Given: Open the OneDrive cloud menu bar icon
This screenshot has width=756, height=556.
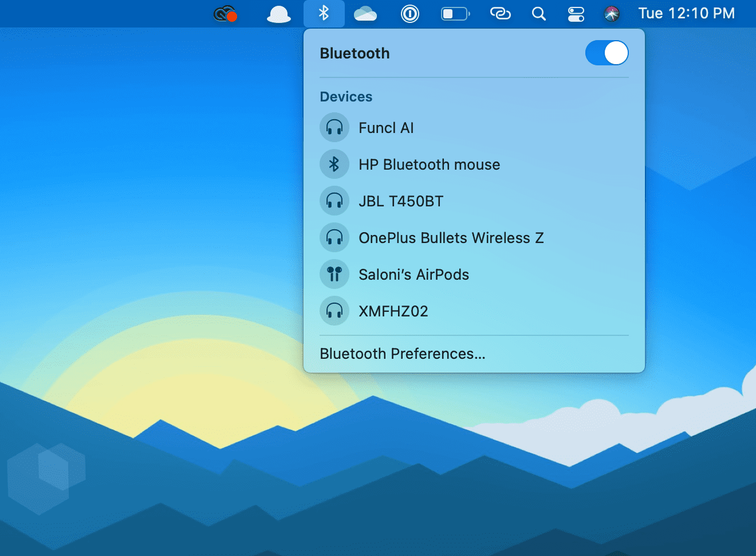Looking at the screenshot, I should click(x=365, y=14).
